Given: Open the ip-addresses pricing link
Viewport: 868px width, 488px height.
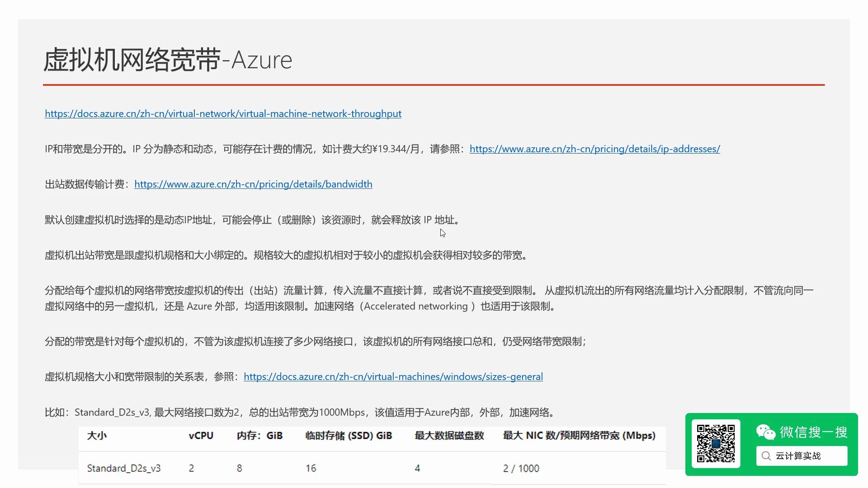Looking at the screenshot, I should 594,149.
